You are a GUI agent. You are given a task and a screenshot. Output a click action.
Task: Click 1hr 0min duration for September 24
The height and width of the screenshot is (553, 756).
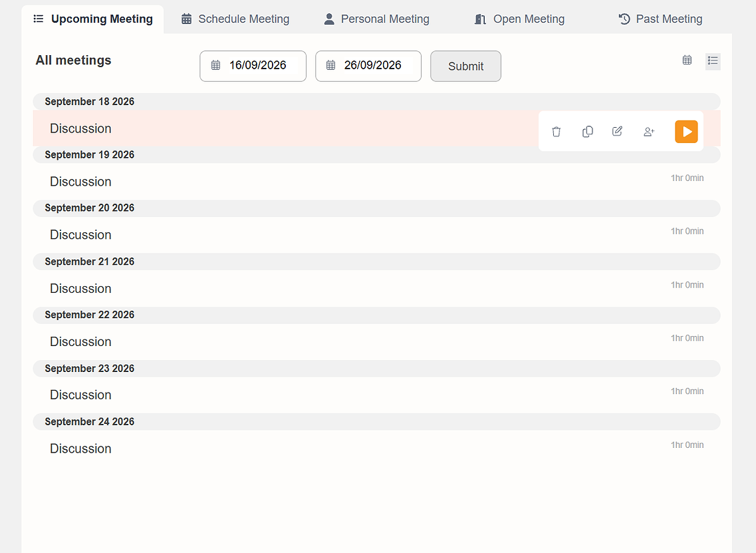pyautogui.click(x=687, y=445)
